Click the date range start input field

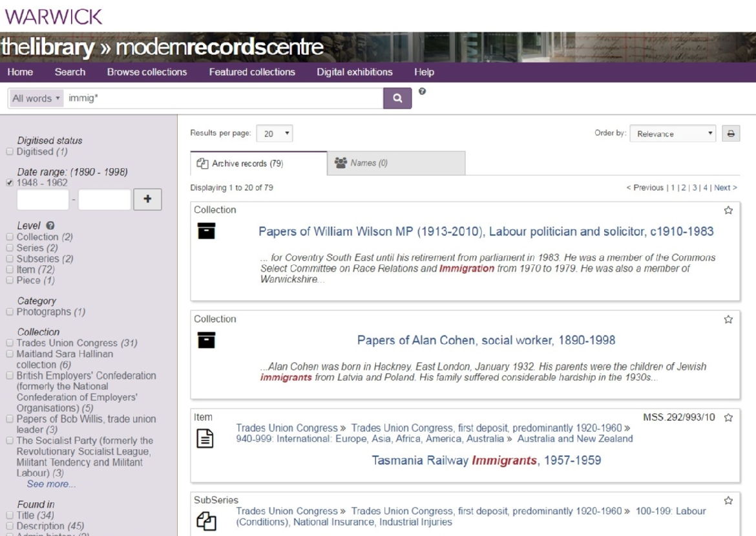tap(43, 199)
